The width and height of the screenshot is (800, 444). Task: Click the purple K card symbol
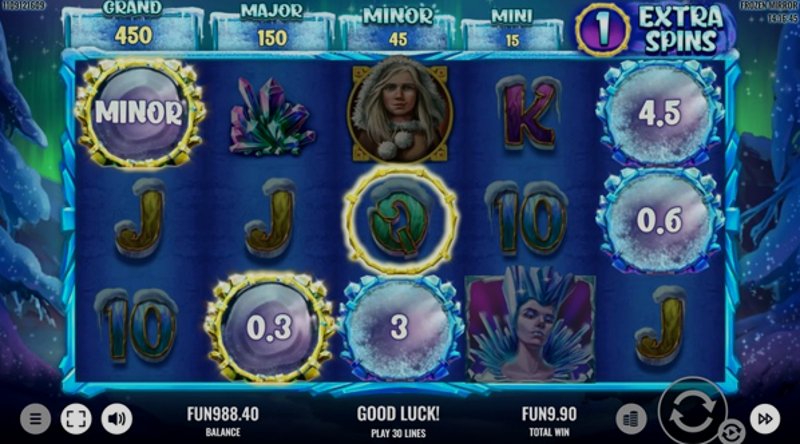pos(529,115)
